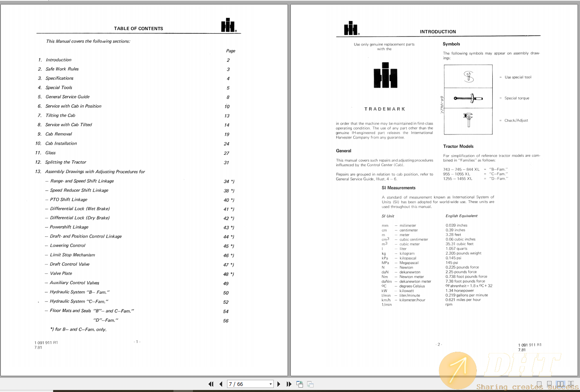Click inside the page number field

[244, 384]
